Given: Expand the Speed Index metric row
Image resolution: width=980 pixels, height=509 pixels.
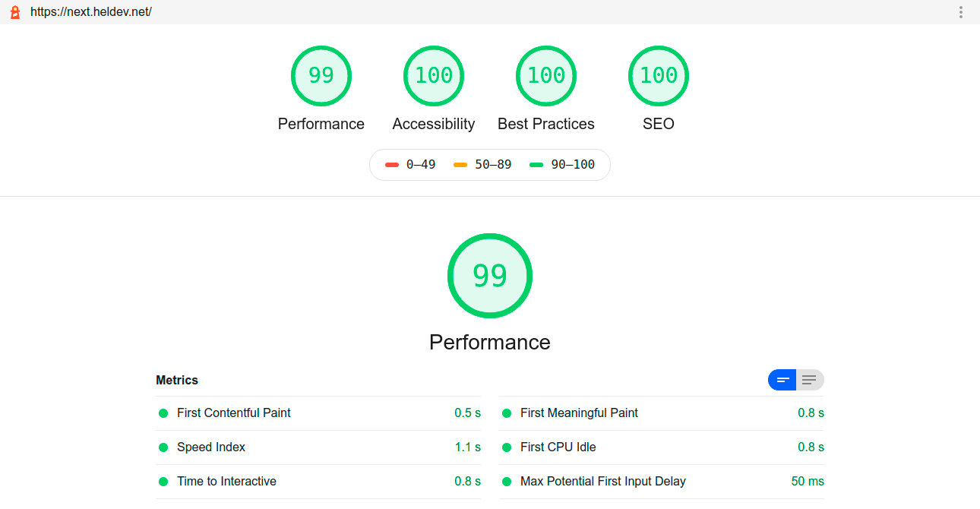Looking at the screenshot, I should point(211,447).
